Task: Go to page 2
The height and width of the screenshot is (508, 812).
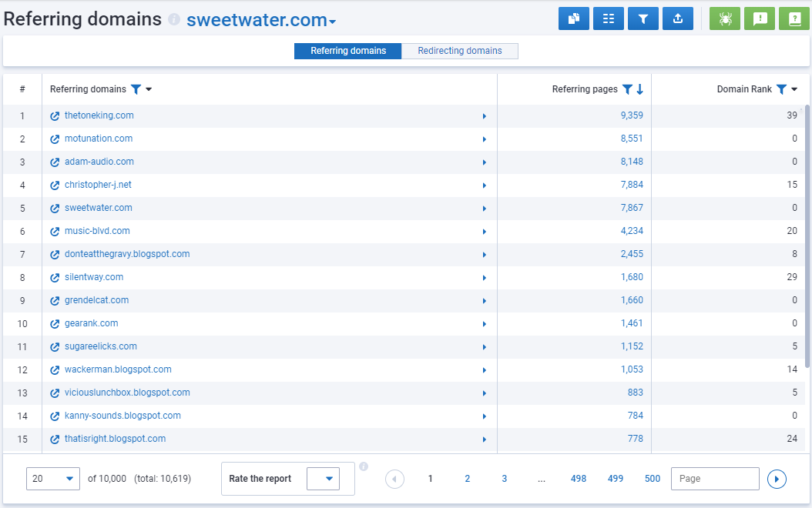Action: pos(467,479)
